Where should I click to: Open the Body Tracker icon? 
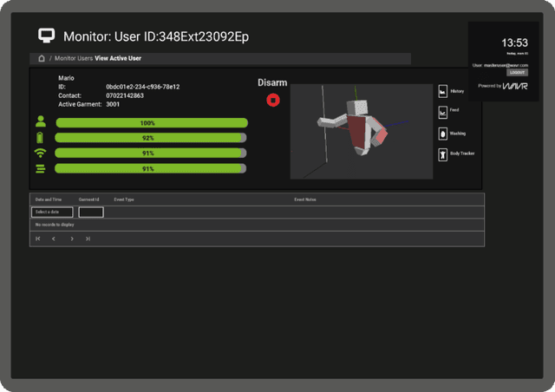click(x=442, y=154)
